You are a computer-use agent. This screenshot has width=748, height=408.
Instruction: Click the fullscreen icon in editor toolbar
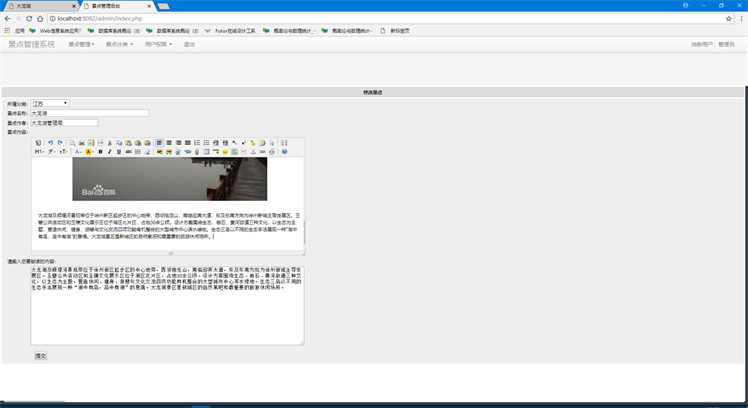click(284, 143)
